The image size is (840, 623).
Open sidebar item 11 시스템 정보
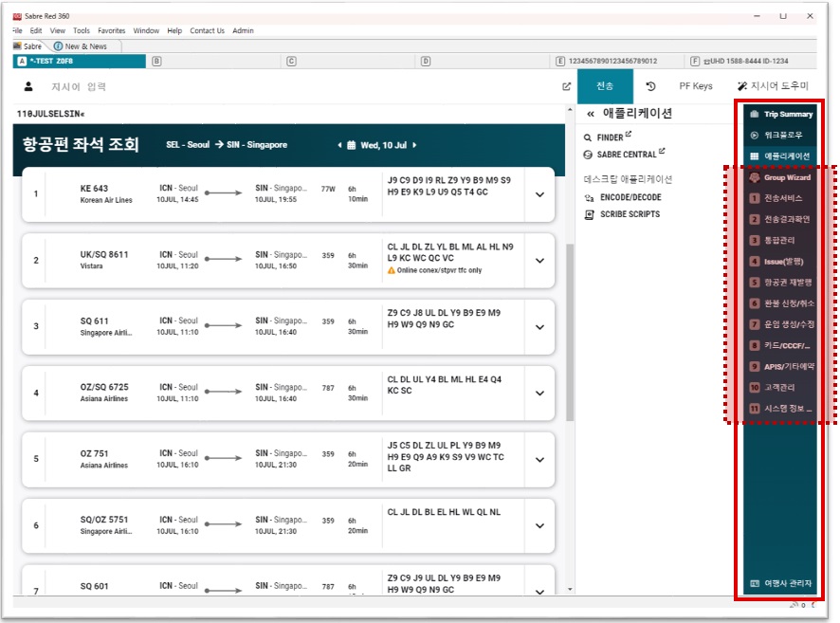pos(780,408)
